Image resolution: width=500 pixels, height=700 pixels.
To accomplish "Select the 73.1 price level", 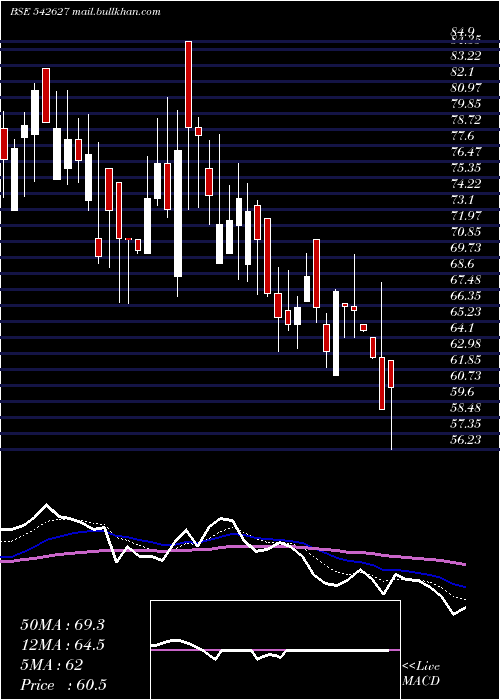I will pyautogui.click(x=463, y=200).
